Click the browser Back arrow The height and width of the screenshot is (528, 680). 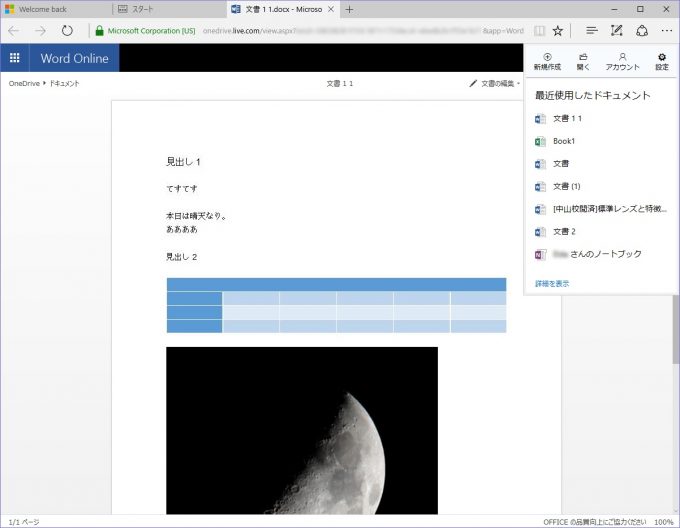pyautogui.click(x=14, y=31)
